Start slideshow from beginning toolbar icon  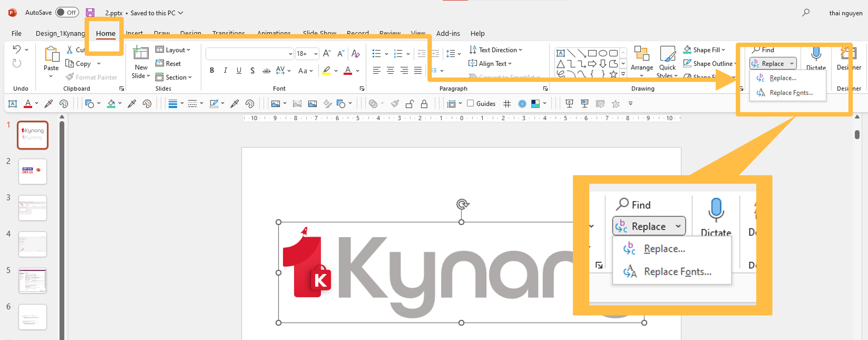pyautogui.click(x=569, y=104)
